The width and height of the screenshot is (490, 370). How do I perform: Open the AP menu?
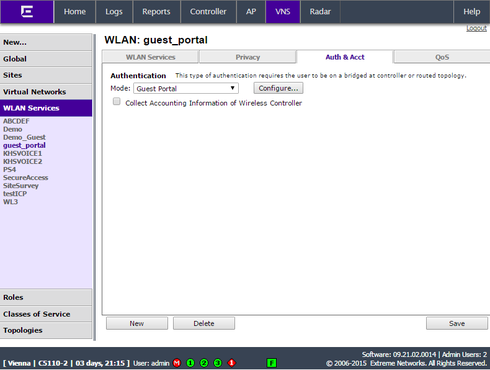[x=251, y=12]
